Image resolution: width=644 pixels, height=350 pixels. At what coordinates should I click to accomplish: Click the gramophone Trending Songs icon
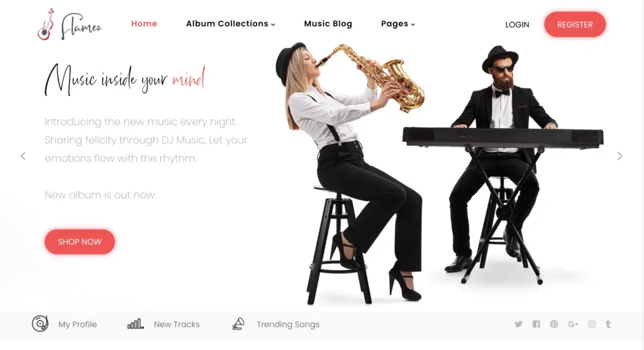[x=238, y=324]
